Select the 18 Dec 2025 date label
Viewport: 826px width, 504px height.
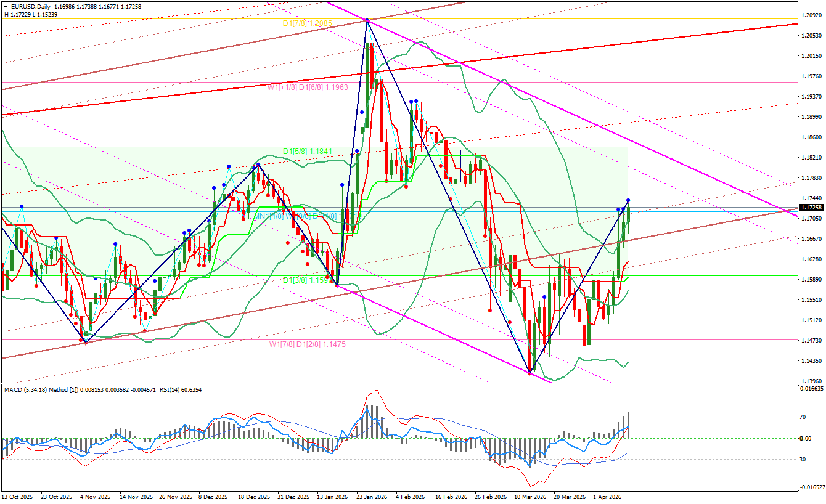point(254,496)
